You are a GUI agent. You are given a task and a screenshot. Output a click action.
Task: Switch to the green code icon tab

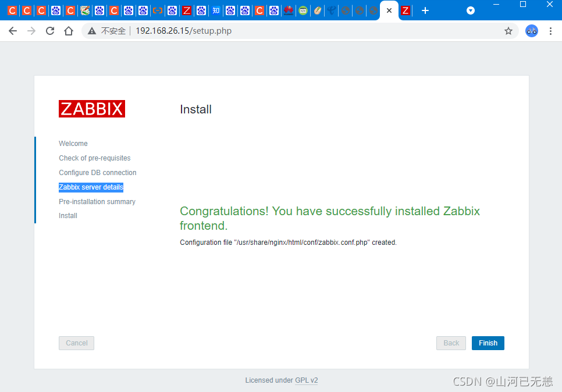tap(303, 10)
